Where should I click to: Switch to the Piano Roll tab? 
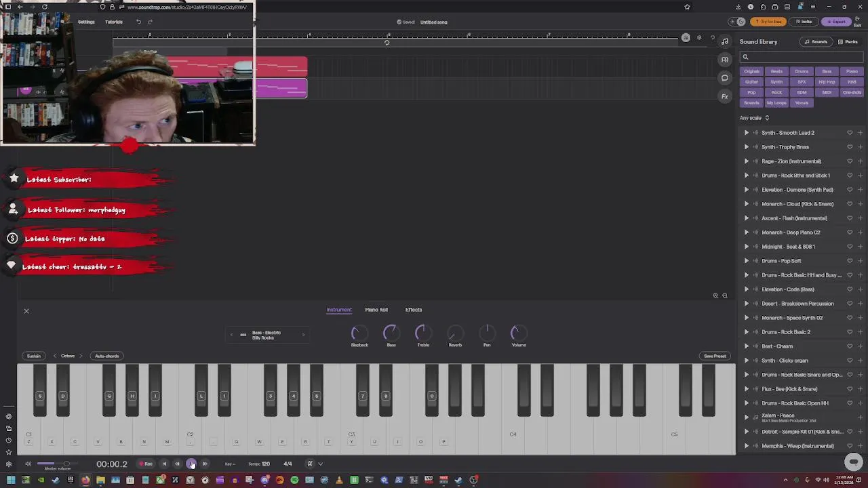point(376,310)
